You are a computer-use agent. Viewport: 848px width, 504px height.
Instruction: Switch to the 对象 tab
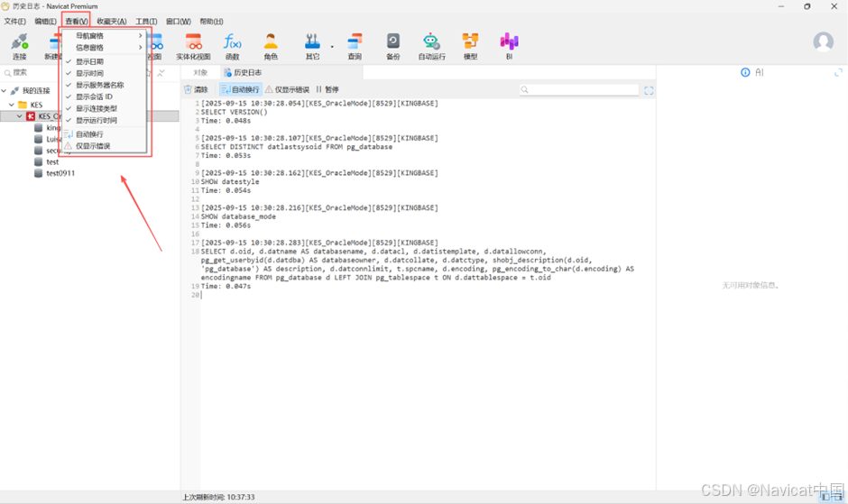pyautogui.click(x=200, y=72)
